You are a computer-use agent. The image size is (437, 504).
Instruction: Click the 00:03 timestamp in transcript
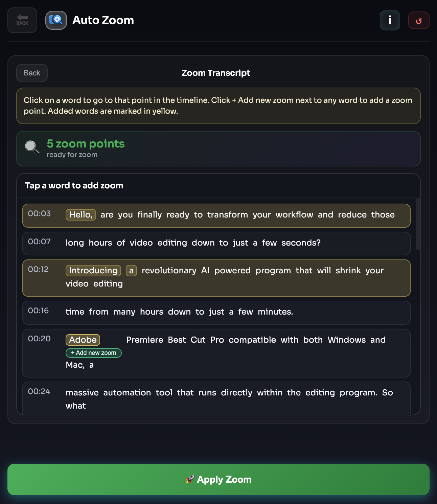click(39, 213)
